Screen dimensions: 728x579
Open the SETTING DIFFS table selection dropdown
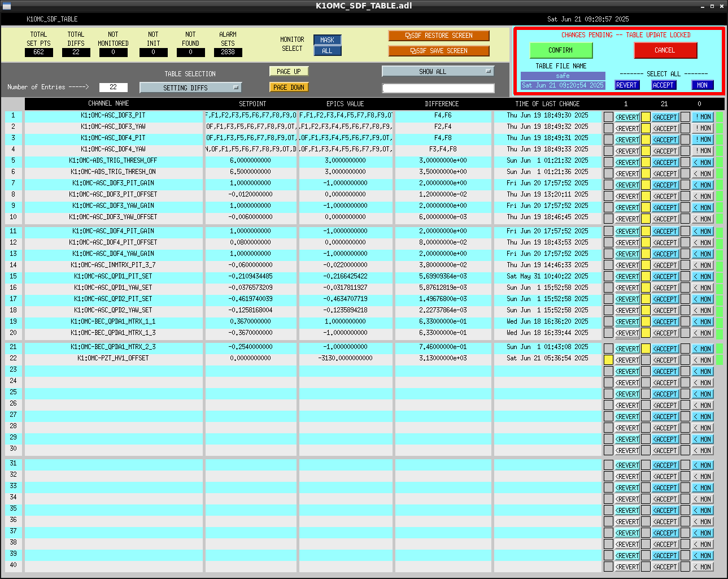click(190, 88)
